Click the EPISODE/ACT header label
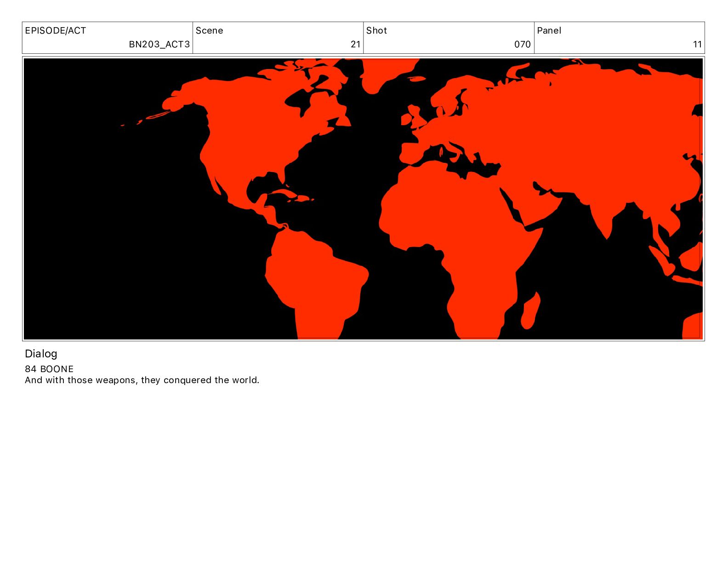The image size is (728, 563). (56, 31)
